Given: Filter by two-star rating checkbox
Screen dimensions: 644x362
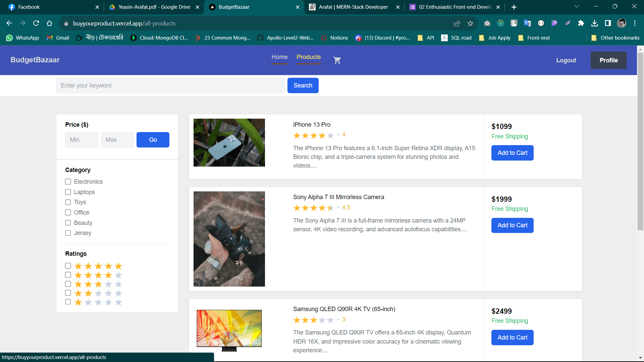Looking at the screenshot, I should pos(68,293).
